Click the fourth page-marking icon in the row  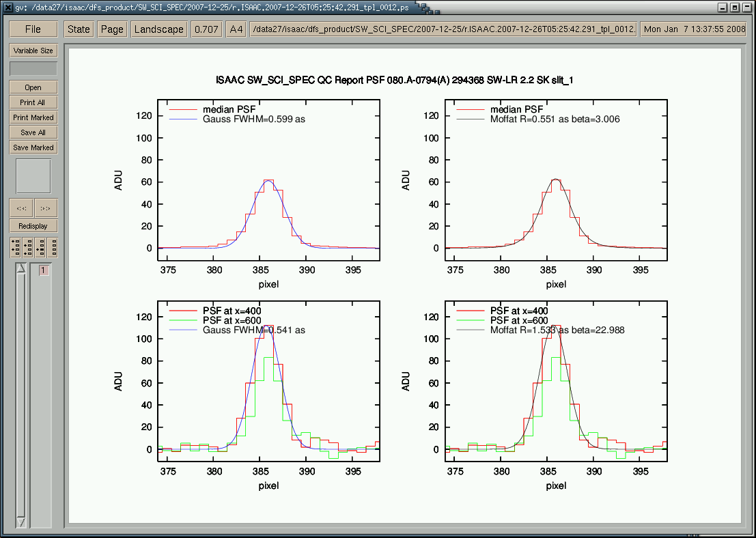[53, 247]
